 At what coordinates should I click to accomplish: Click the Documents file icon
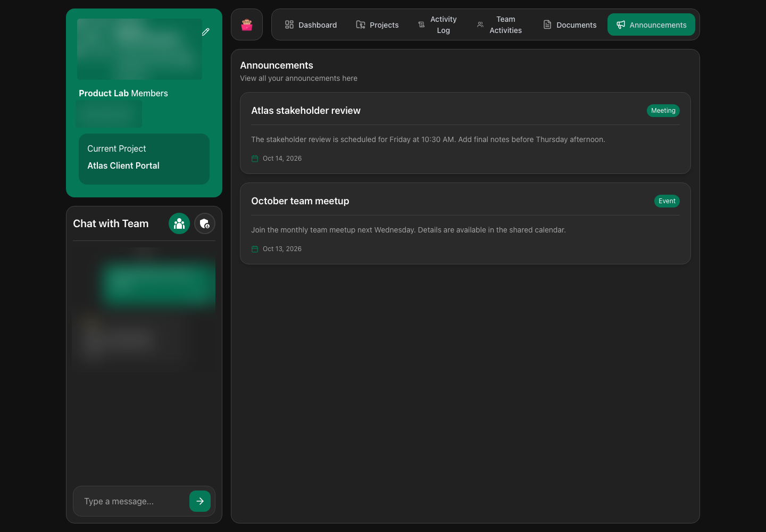tap(547, 24)
